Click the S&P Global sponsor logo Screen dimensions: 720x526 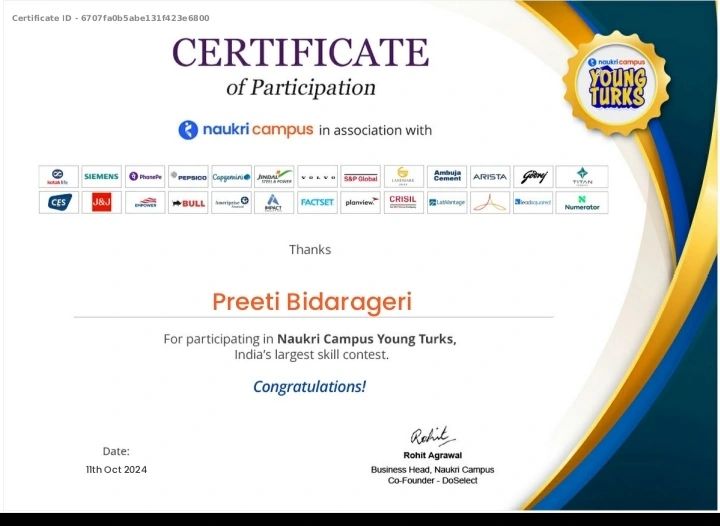pos(360,177)
